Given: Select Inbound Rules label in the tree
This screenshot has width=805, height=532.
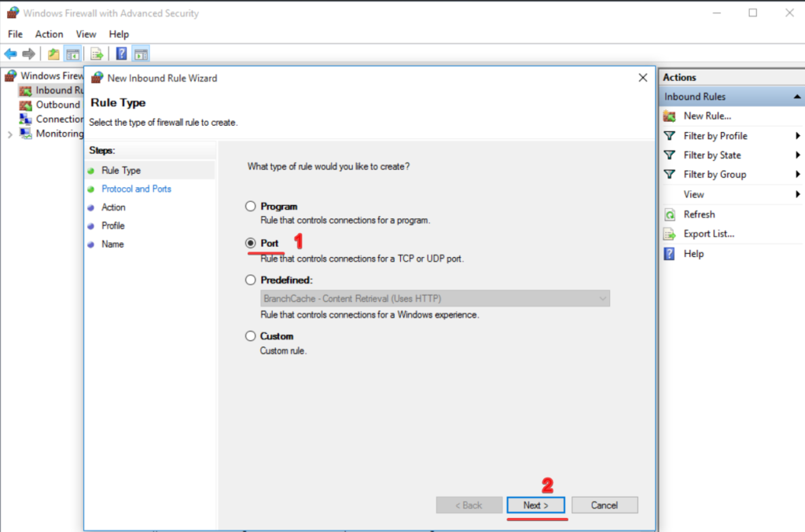Looking at the screenshot, I should (x=59, y=90).
